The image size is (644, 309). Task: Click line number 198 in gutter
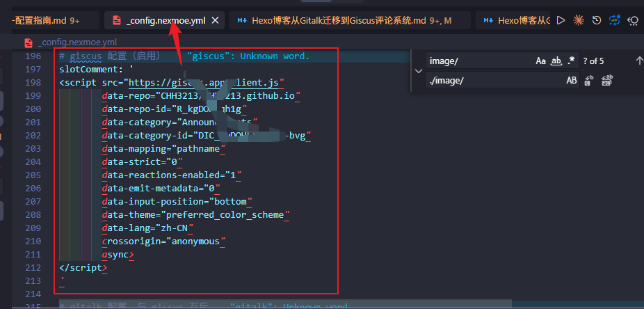pyautogui.click(x=33, y=83)
